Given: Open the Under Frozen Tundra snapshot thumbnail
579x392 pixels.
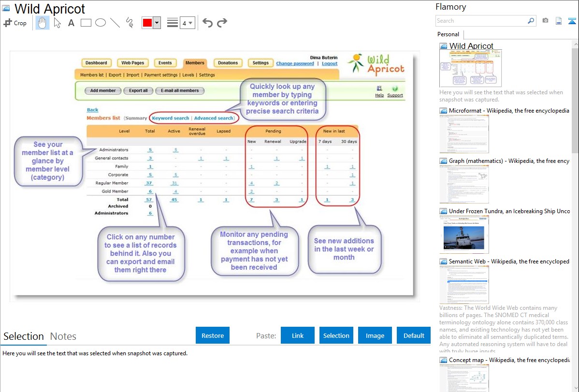Looking at the screenshot, I should pos(464,234).
